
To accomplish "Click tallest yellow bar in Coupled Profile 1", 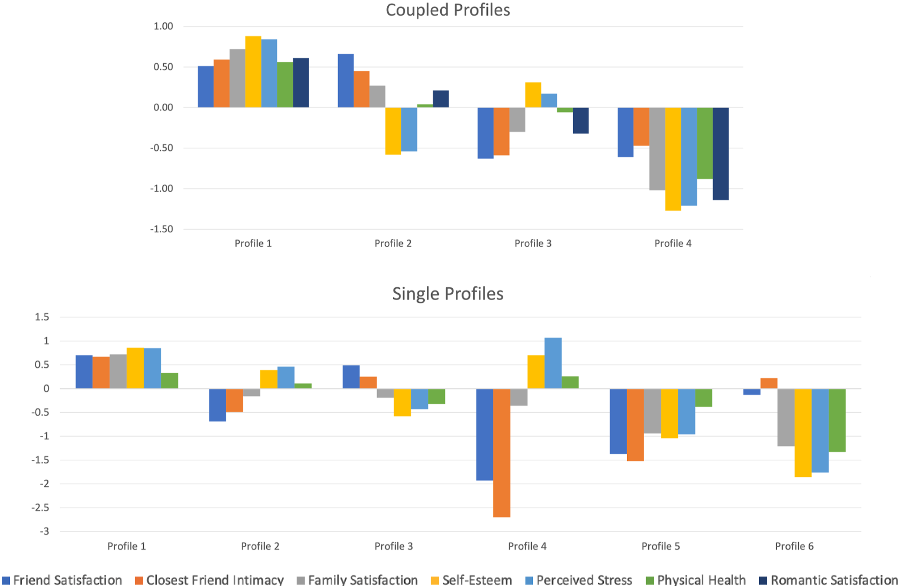I will click(253, 72).
